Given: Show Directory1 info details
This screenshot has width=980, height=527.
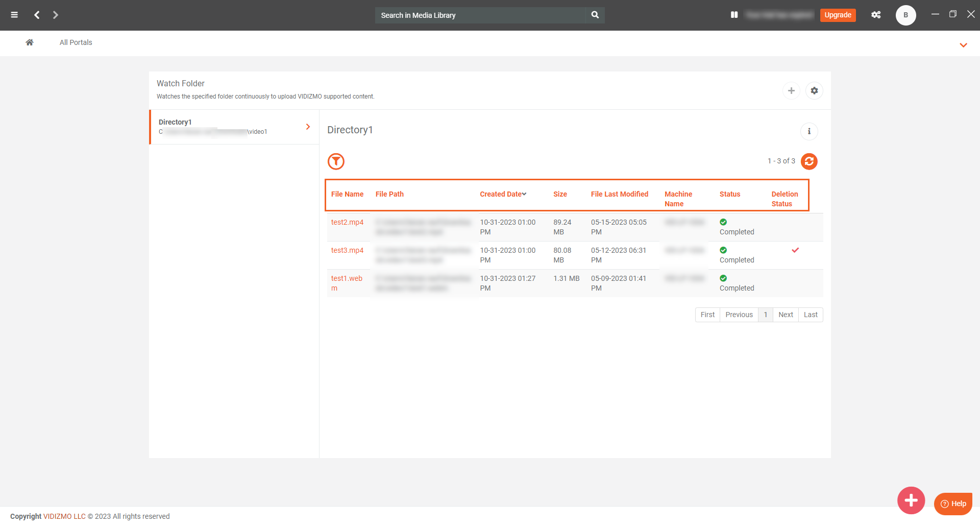Looking at the screenshot, I should pyautogui.click(x=809, y=131).
